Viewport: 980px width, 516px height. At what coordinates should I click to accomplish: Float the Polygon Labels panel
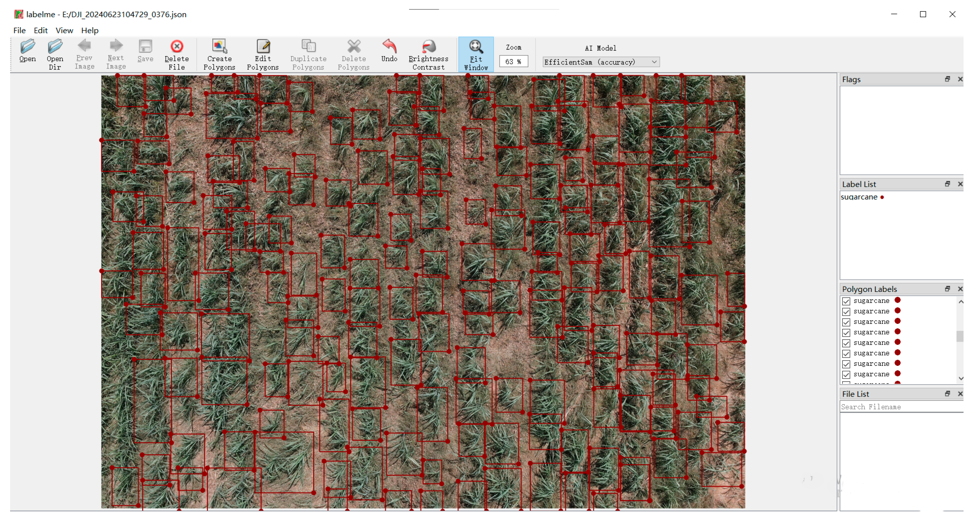coord(947,289)
